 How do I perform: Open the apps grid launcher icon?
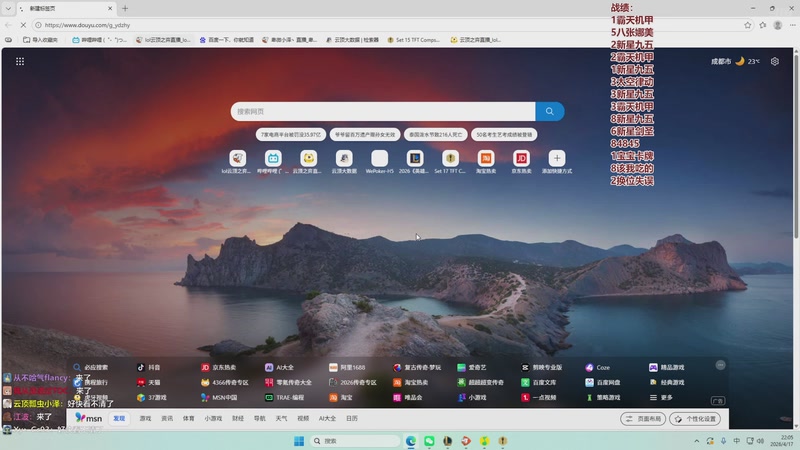coord(20,61)
